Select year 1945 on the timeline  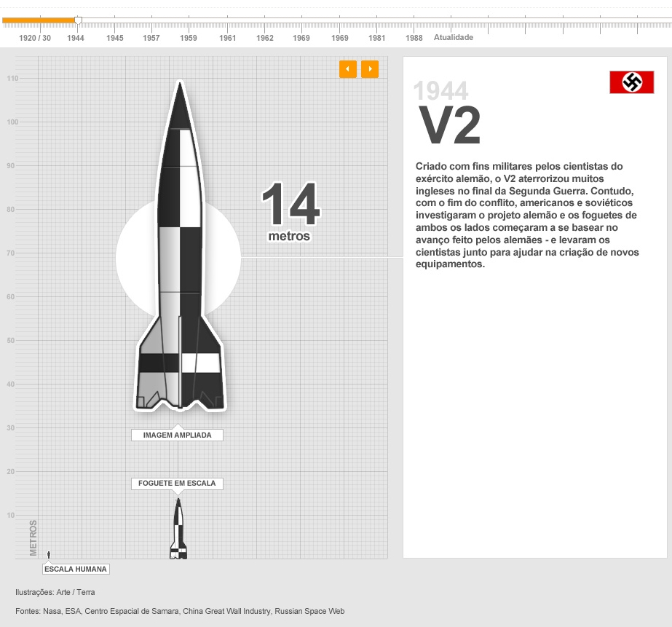coord(115,38)
